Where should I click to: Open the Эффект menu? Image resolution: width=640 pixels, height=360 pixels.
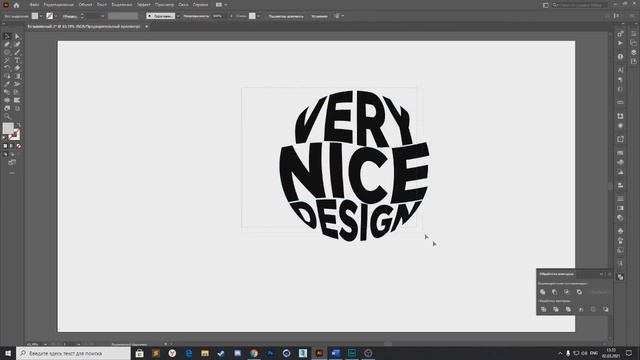144,5
